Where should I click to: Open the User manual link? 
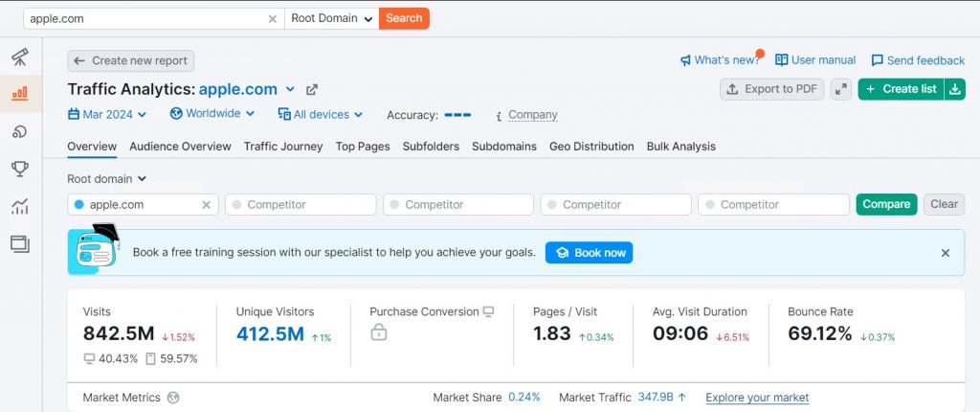tap(815, 60)
